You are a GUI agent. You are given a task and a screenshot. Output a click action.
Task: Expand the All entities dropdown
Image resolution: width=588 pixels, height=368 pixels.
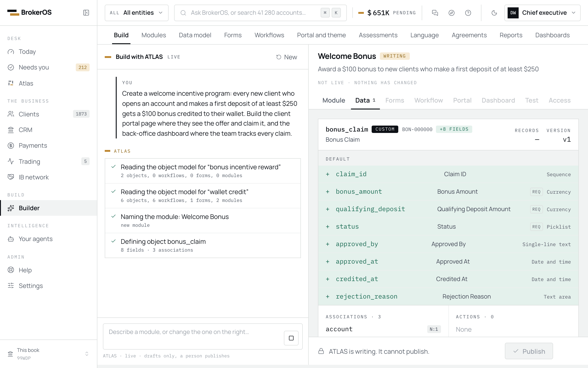point(137,13)
